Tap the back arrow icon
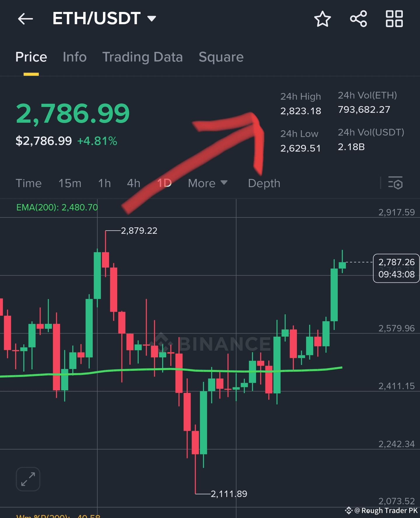The height and width of the screenshot is (518, 420). (25, 19)
